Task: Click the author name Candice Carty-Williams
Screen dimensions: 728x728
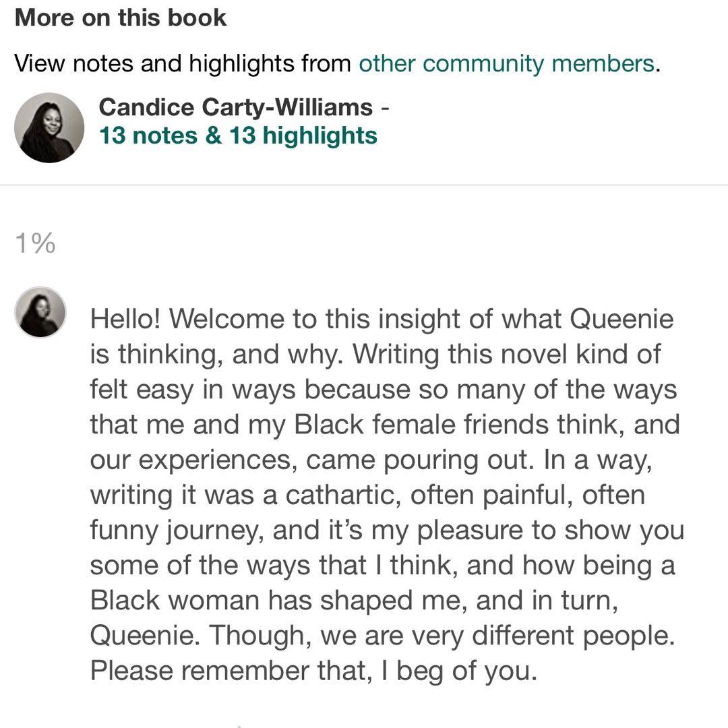Action: (235, 107)
